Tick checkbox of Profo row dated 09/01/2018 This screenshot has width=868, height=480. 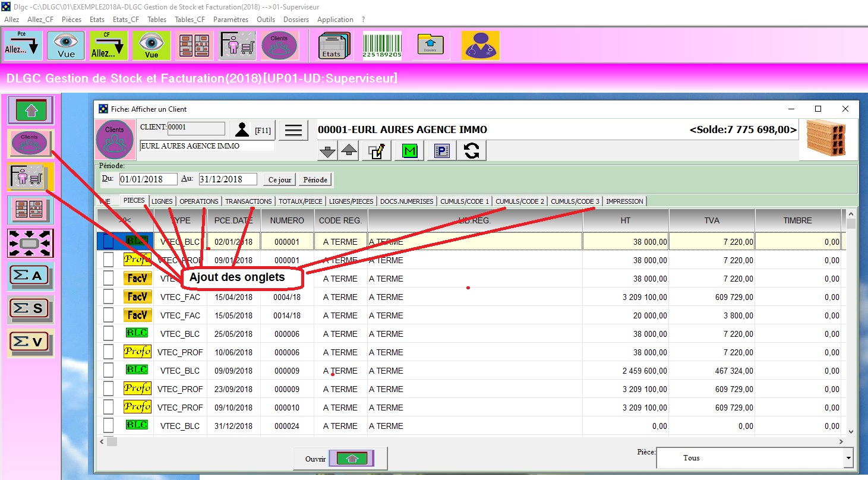[108, 260]
